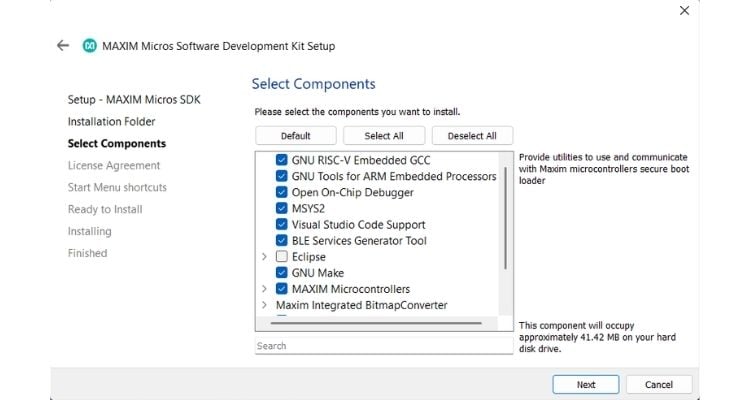Select the Select Components step
Image resolution: width=750 pixels, height=400 pixels.
click(x=117, y=144)
